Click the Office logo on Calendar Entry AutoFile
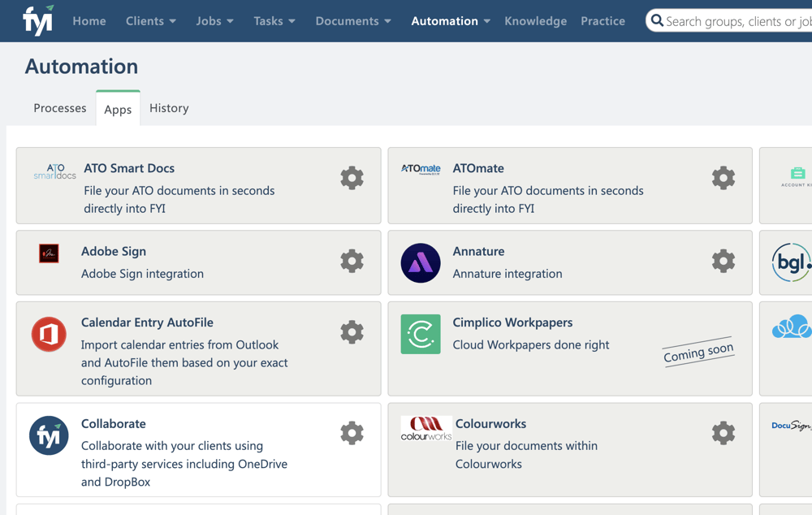The height and width of the screenshot is (515, 812). (x=49, y=334)
